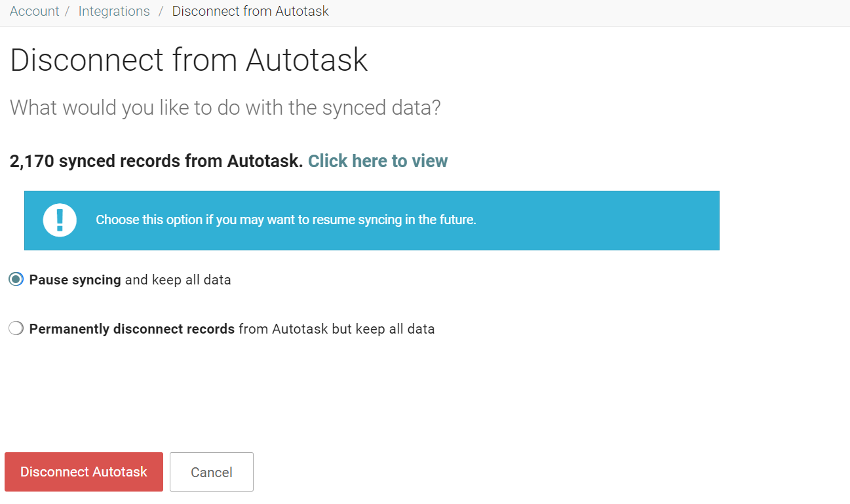Click the blue info banner message text
Screen dimensions: 850x504
pyautogui.click(x=286, y=220)
